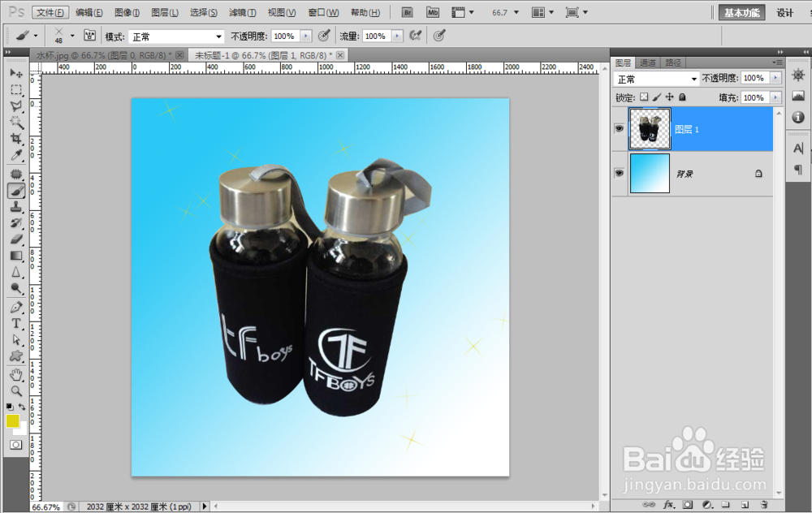Open the layer blend mode 正常 dropdown
This screenshot has height=513, width=812.
click(656, 80)
